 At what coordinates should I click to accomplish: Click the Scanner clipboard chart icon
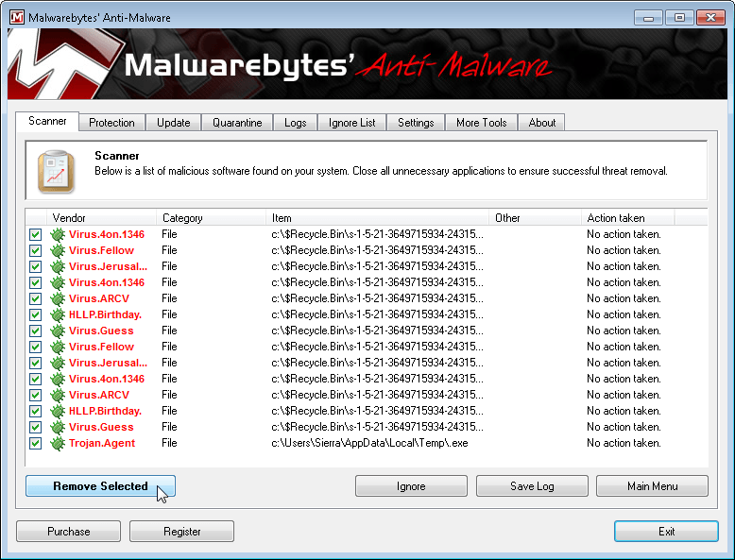[x=57, y=172]
